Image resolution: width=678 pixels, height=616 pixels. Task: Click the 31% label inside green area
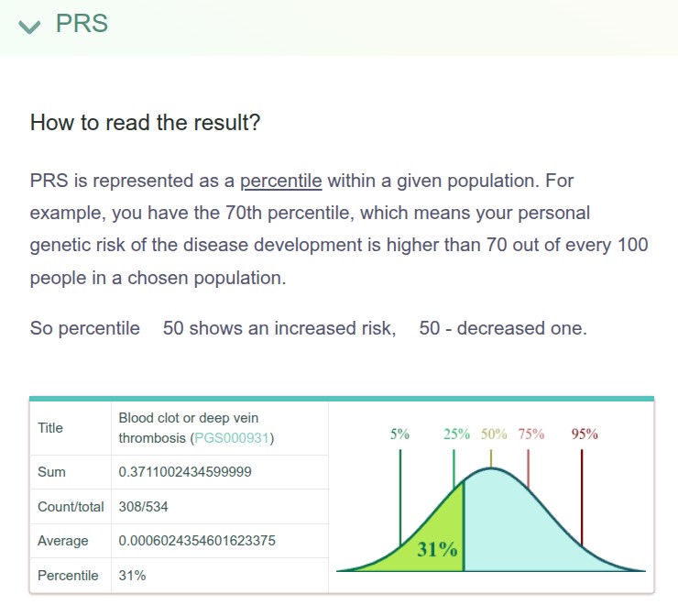click(437, 549)
